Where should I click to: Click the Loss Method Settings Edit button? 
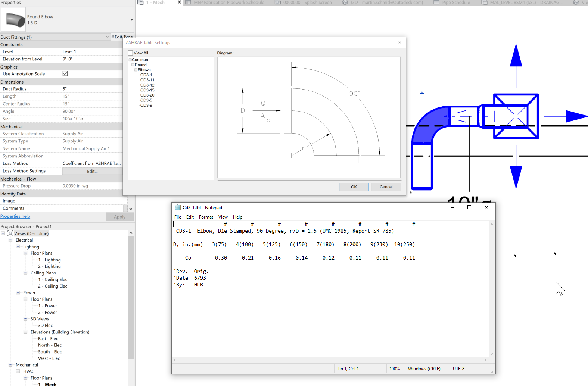92,171
